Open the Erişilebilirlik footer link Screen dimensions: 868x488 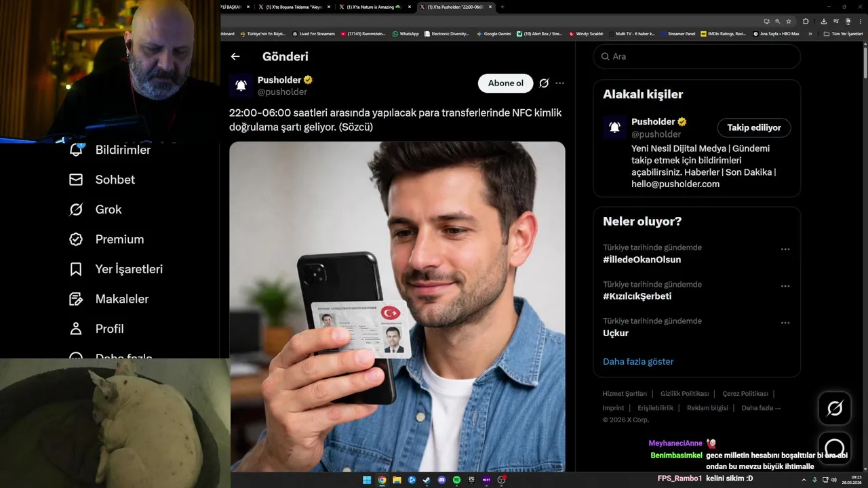[x=656, y=408]
